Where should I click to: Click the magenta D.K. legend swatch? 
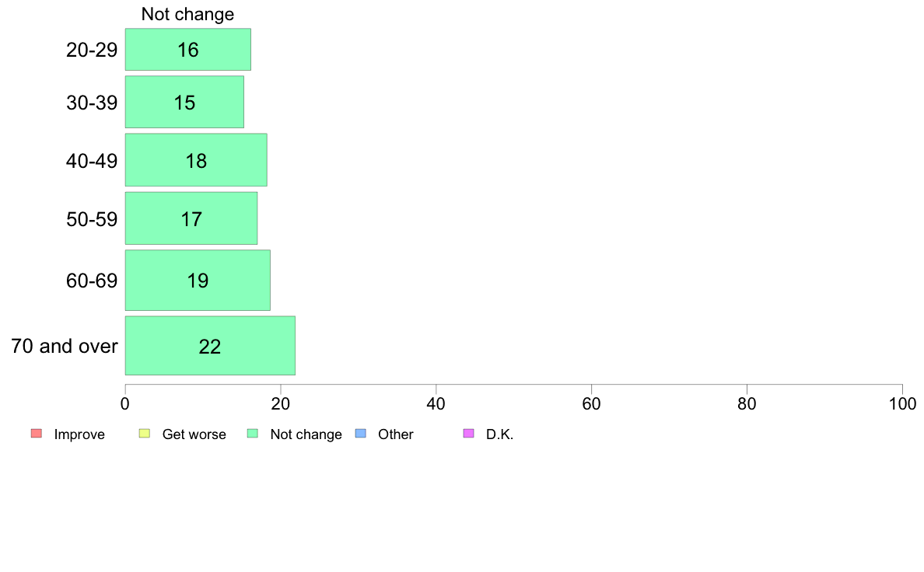[x=468, y=434]
